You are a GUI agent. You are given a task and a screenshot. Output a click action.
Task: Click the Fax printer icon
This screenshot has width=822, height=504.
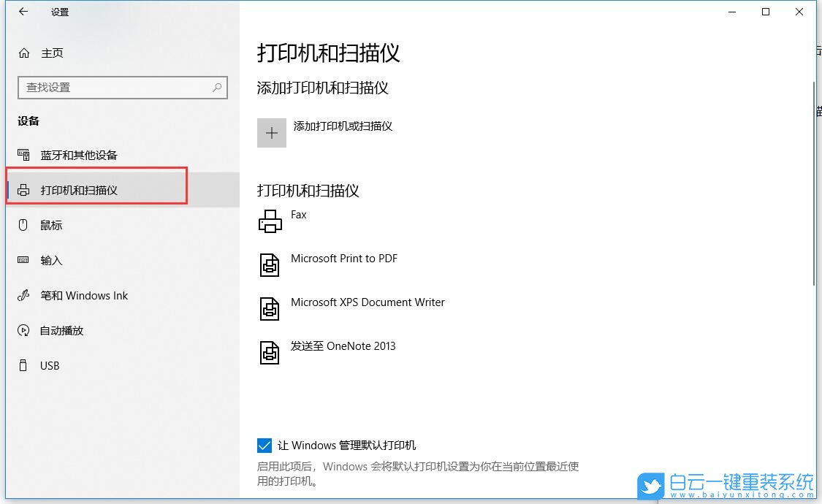pyautogui.click(x=270, y=221)
